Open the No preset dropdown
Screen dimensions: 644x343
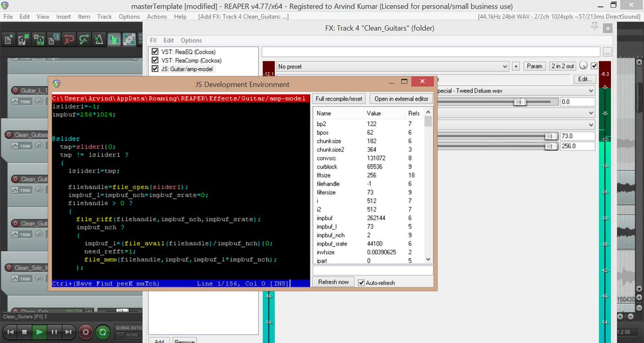[392, 67]
